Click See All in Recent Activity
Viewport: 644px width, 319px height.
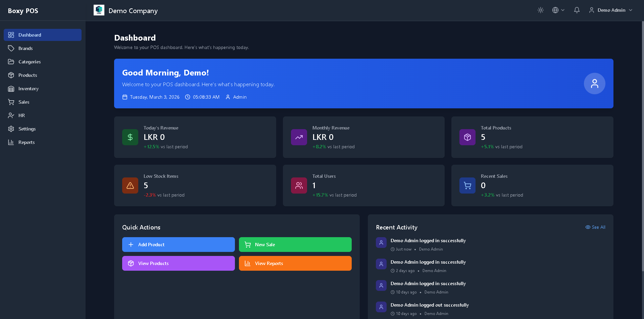(595, 227)
